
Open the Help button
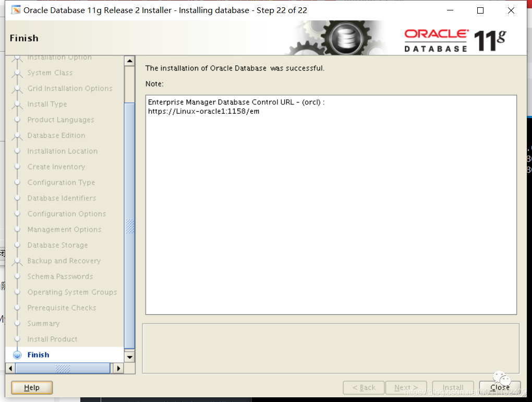pyautogui.click(x=31, y=387)
